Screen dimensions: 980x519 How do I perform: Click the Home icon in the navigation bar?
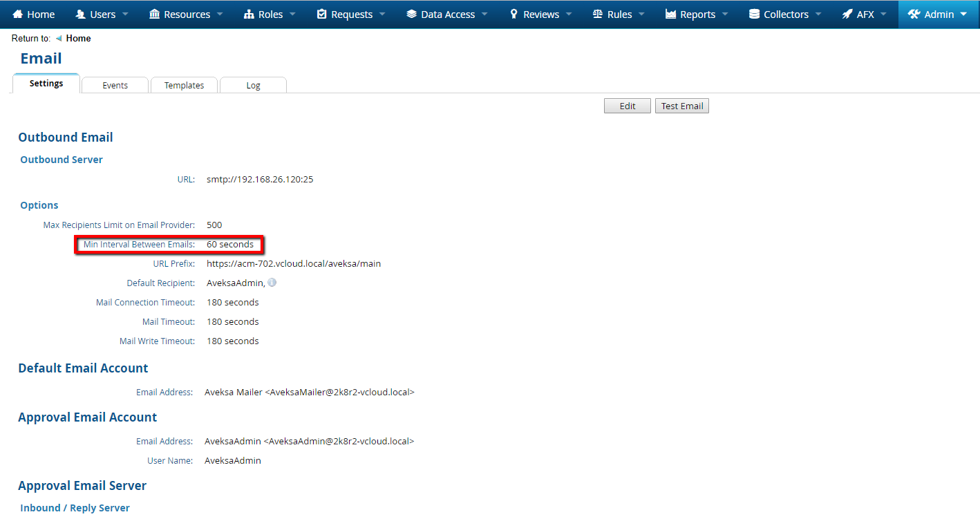pyautogui.click(x=17, y=14)
